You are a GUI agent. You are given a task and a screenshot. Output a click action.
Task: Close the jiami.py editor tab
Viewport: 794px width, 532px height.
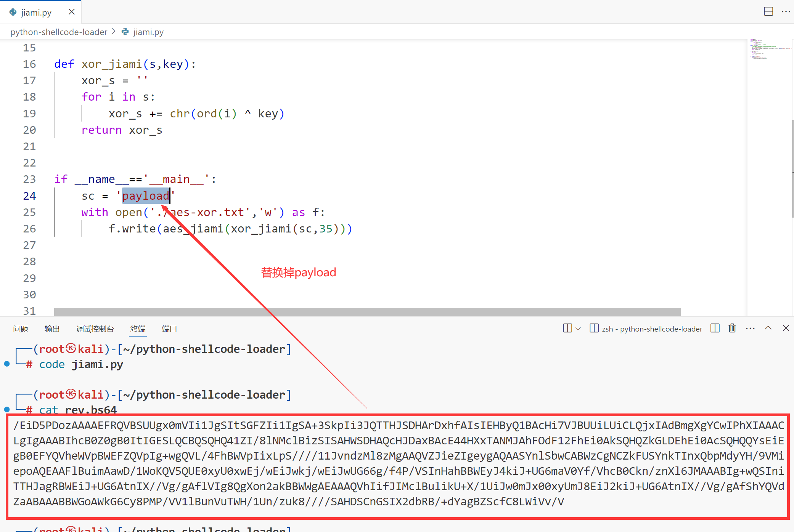[71, 12]
